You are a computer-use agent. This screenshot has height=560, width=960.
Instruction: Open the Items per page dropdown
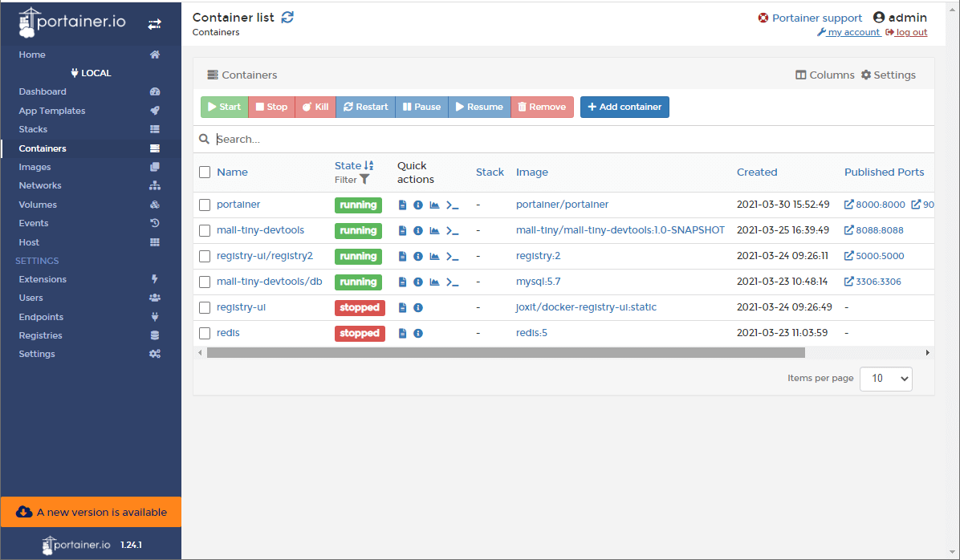pyautogui.click(x=885, y=379)
